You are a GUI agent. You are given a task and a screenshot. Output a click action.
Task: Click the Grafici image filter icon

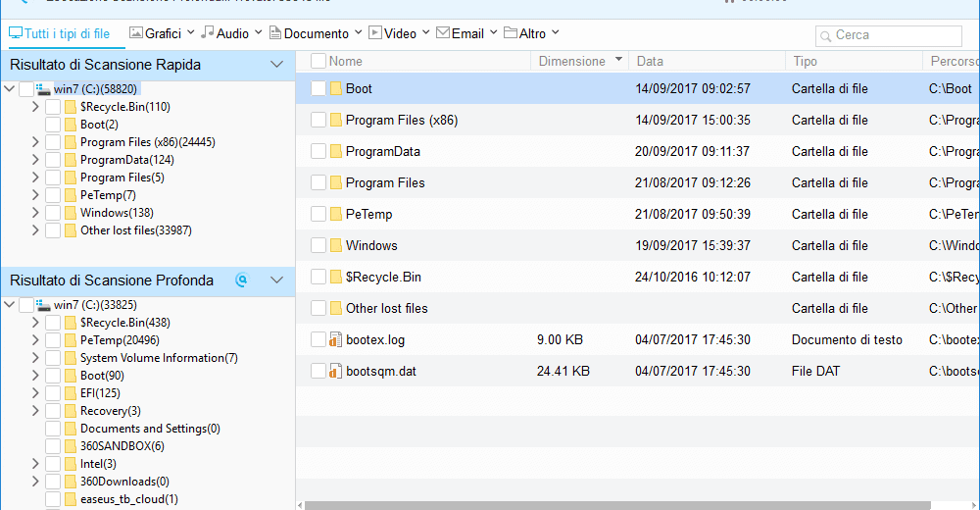click(x=135, y=33)
